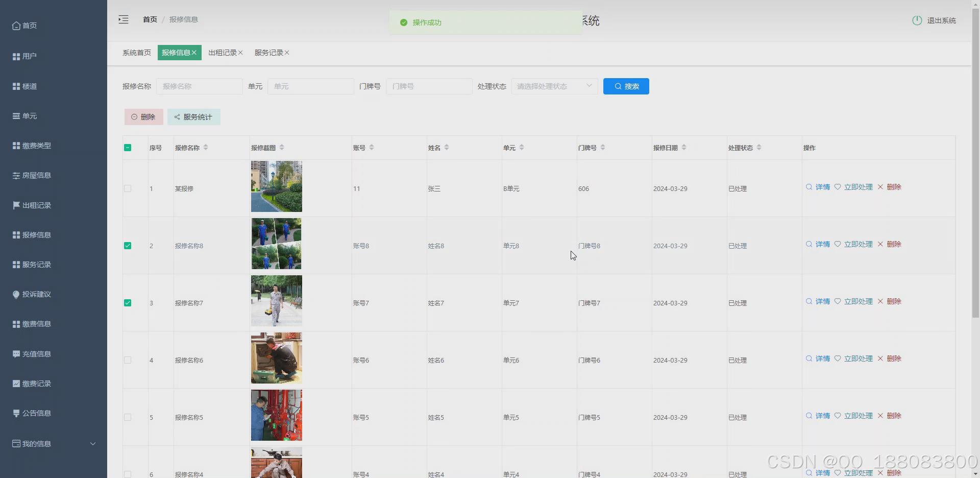Collapse the sidebar using the hamburger icon

point(123,19)
